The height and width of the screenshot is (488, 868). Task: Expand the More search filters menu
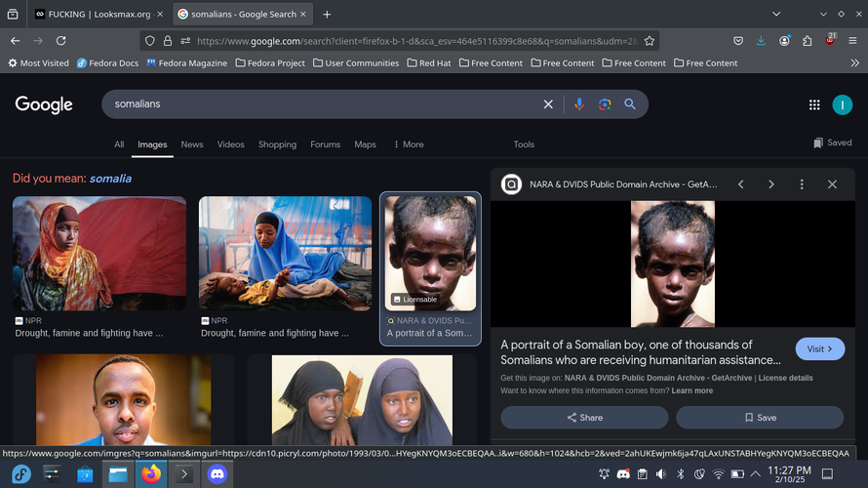409,144
